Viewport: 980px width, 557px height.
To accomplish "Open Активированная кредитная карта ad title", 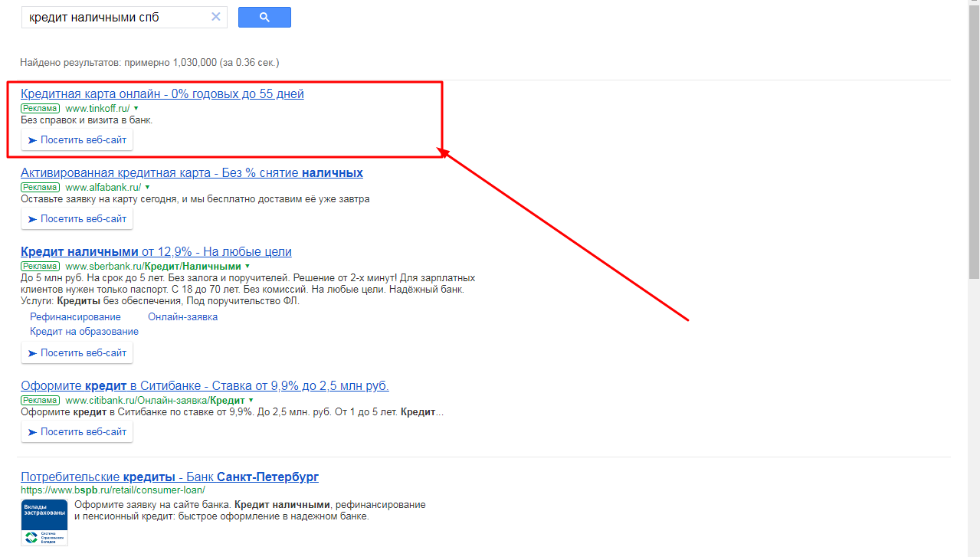I will tap(192, 173).
